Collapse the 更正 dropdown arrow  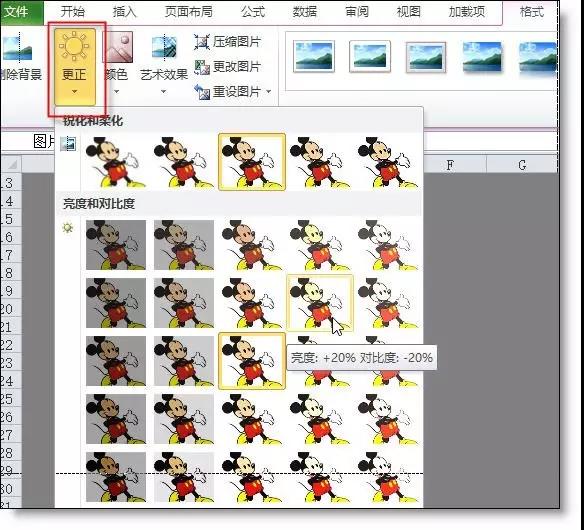pos(74,92)
